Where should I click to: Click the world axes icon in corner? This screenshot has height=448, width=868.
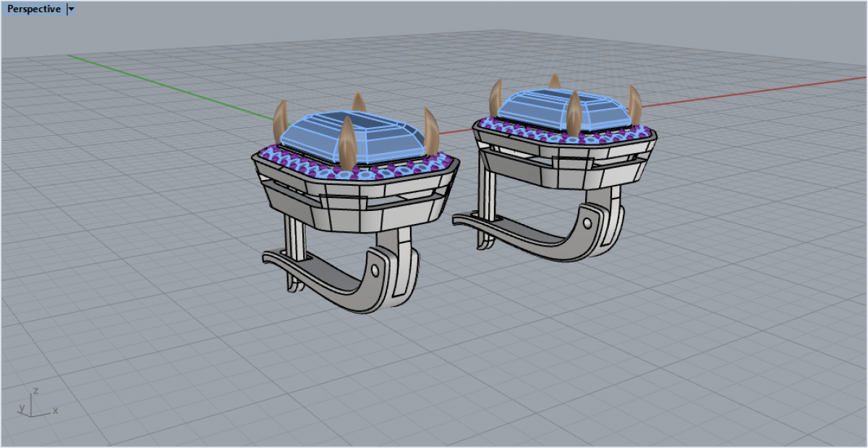coord(35,405)
